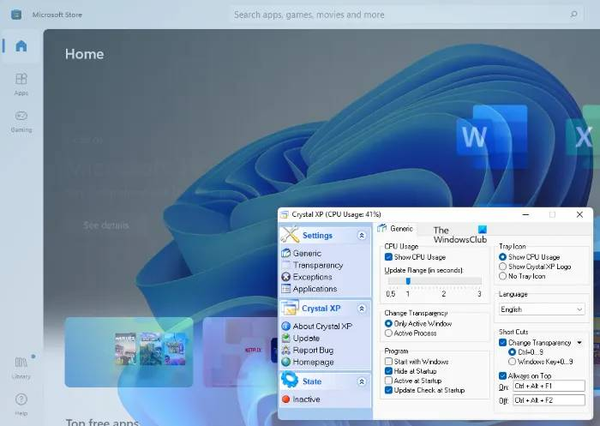Screen dimensions: 600x426
Task: Open the Netflix entertainment card thumbnail
Action: [x=240, y=352]
